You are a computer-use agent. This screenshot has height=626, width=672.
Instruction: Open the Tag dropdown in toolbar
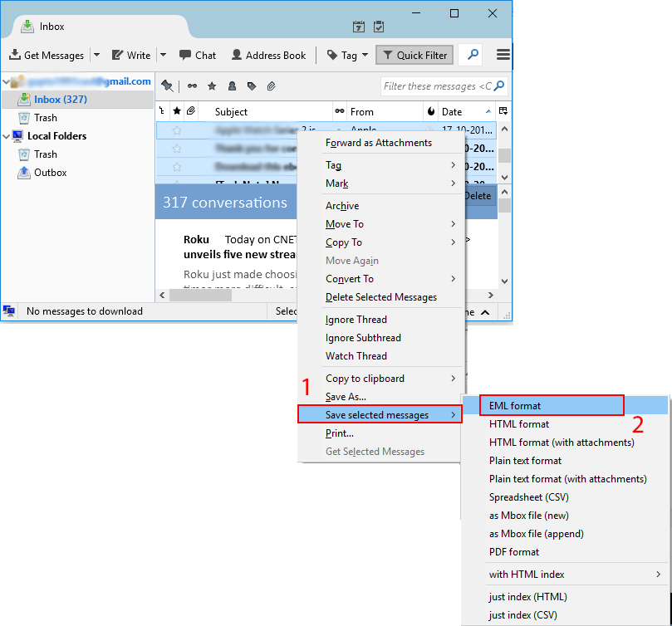(348, 55)
